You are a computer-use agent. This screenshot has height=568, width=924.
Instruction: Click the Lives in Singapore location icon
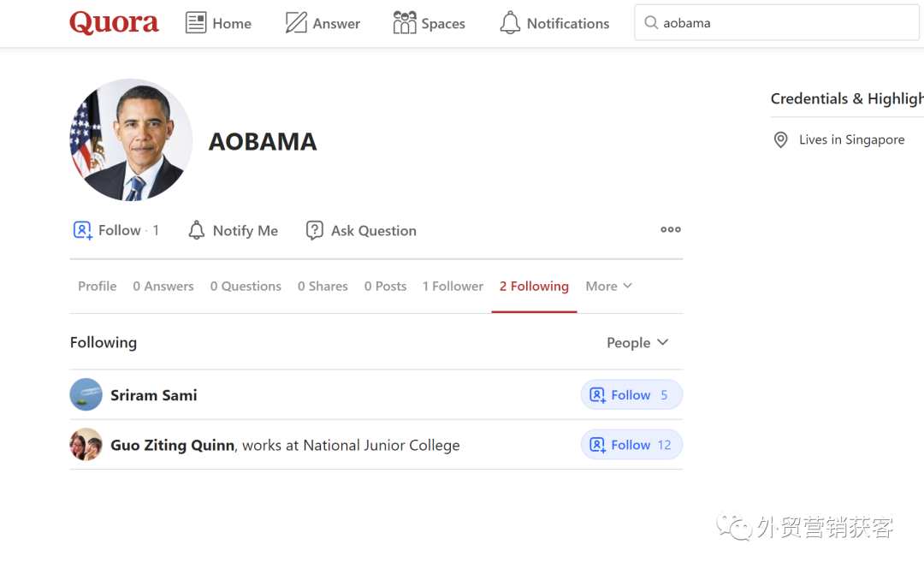pyautogui.click(x=781, y=139)
